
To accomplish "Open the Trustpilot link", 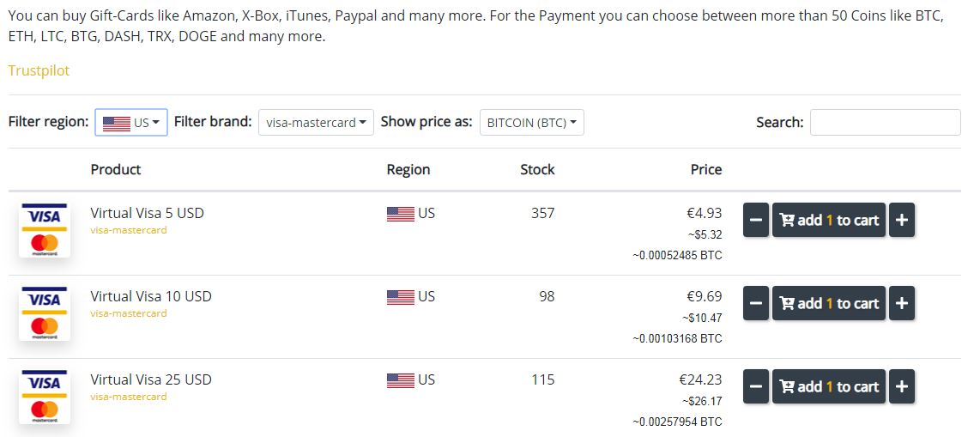I will [39, 70].
